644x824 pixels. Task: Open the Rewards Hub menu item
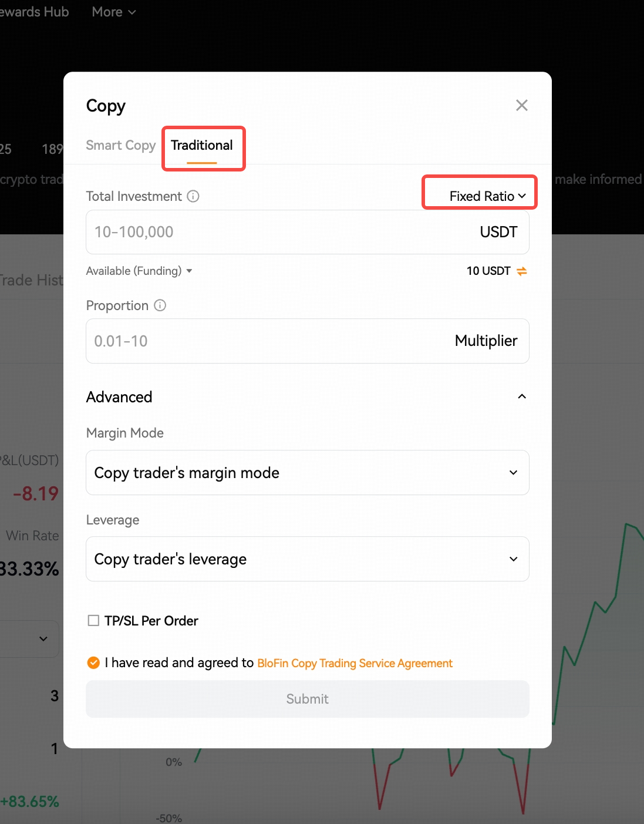[x=34, y=12]
